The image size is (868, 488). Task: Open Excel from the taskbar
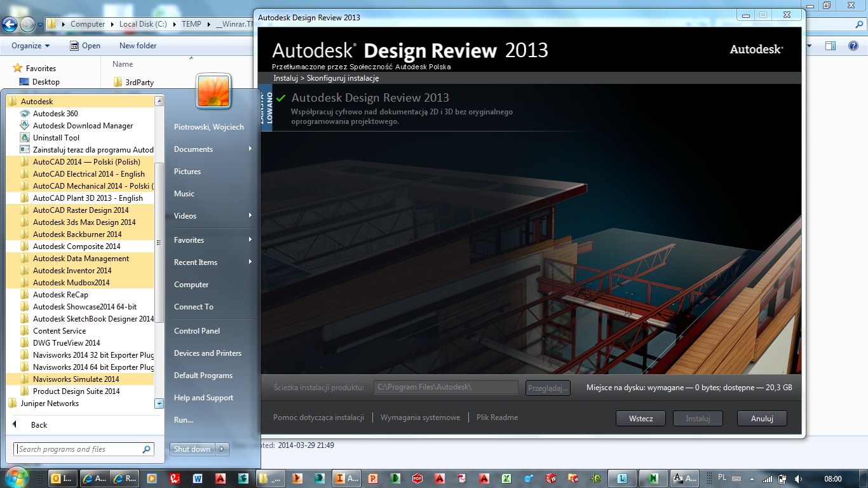coord(506,478)
